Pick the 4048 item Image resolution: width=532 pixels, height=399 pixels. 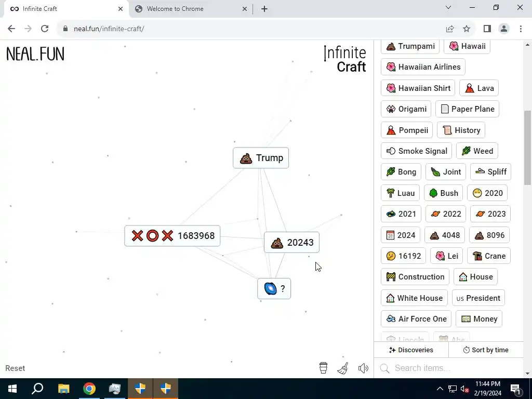click(x=445, y=235)
